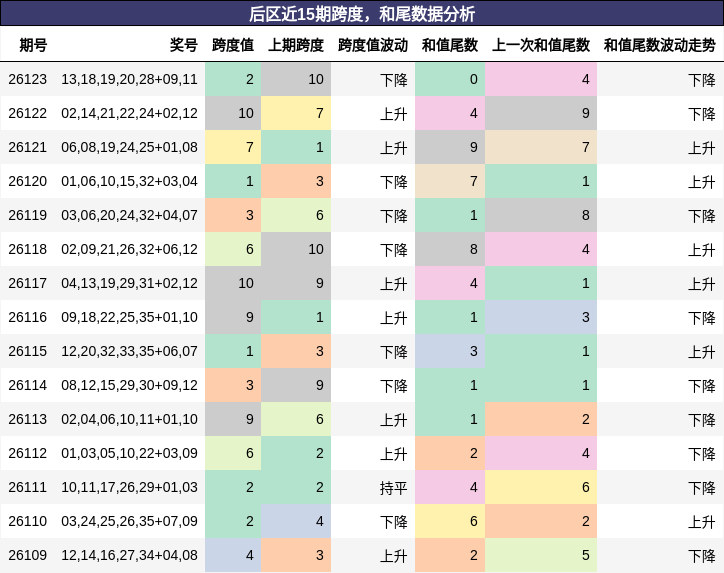Click 和值尾数波动走势 上升 in row 26110
Viewport: 724px width, 573px height.
(701, 522)
